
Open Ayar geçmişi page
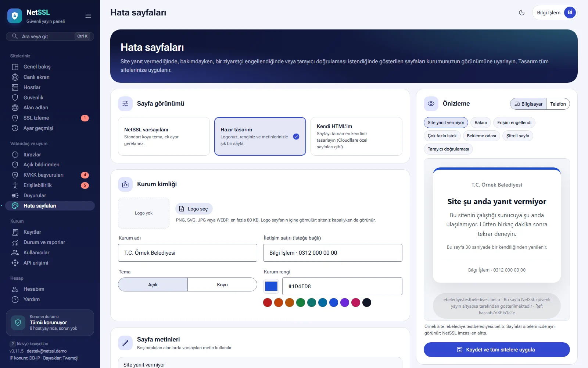(50, 128)
